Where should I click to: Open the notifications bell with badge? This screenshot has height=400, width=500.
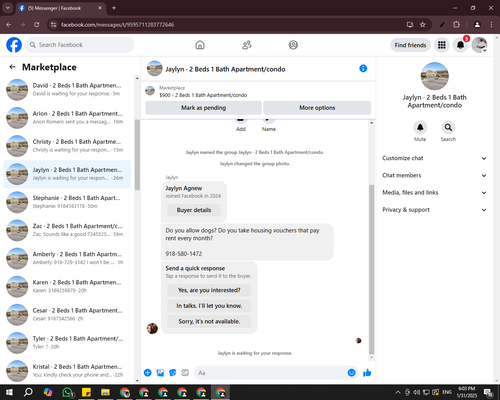[461, 45]
